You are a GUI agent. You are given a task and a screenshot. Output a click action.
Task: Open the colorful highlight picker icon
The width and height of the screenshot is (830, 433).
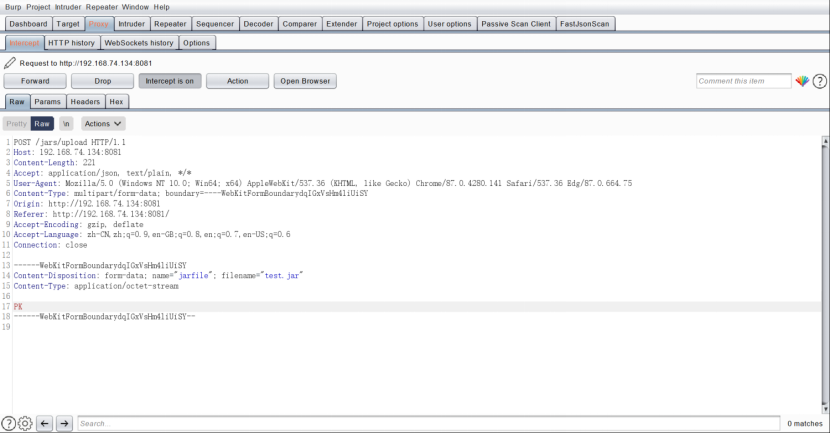[x=802, y=81]
